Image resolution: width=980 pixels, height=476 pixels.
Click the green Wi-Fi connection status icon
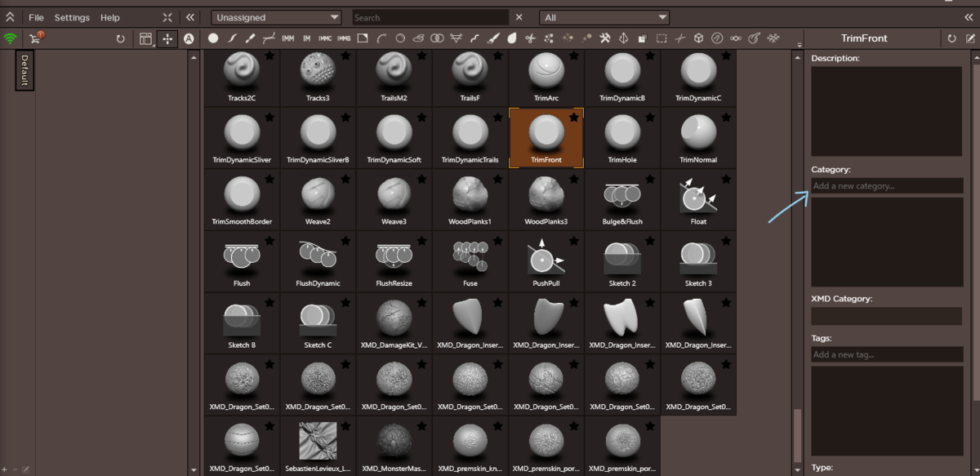click(x=10, y=38)
